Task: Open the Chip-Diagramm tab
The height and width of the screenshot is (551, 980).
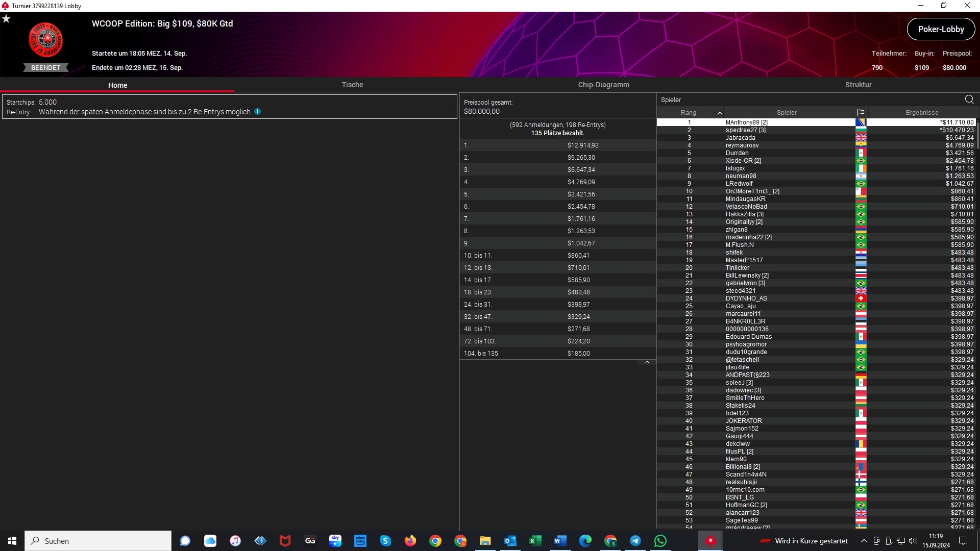Action: (603, 85)
